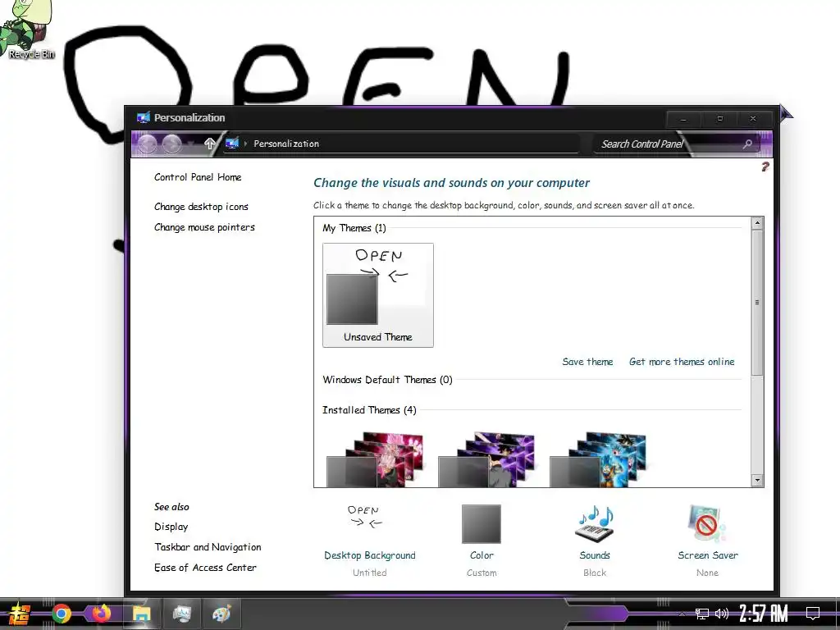Screen dimensions: 840x630
Task: Open the Display link
Action: click(171, 527)
